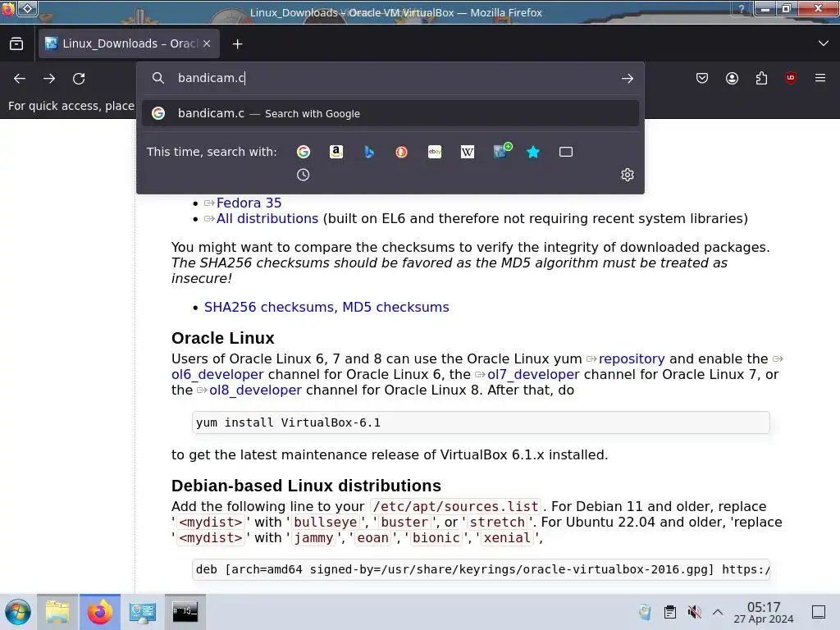
Task: Search in history using the clock icon
Action: pyautogui.click(x=304, y=175)
